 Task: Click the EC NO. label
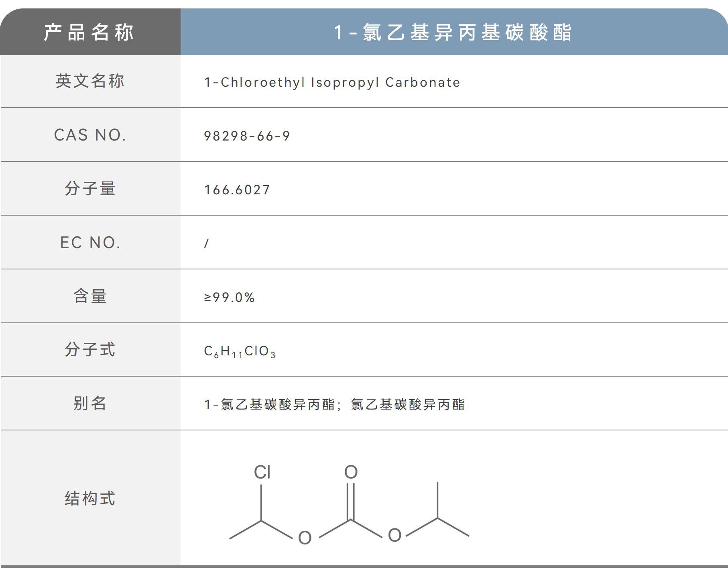[90, 242]
